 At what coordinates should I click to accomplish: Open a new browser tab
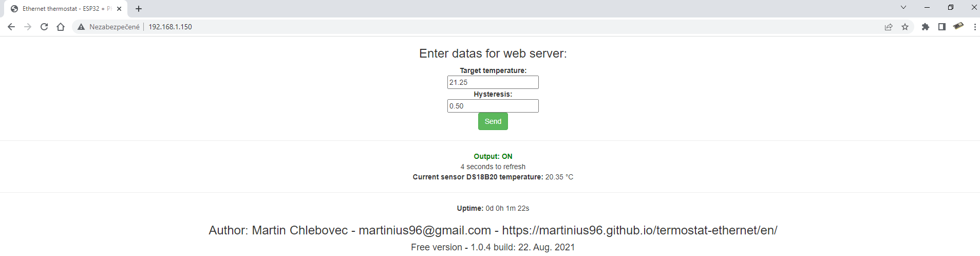coord(139,9)
